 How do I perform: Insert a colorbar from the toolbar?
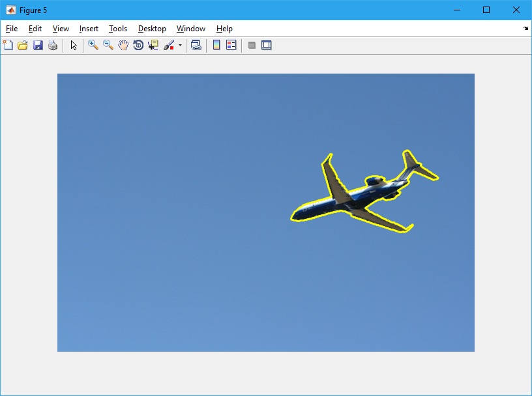point(216,45)
